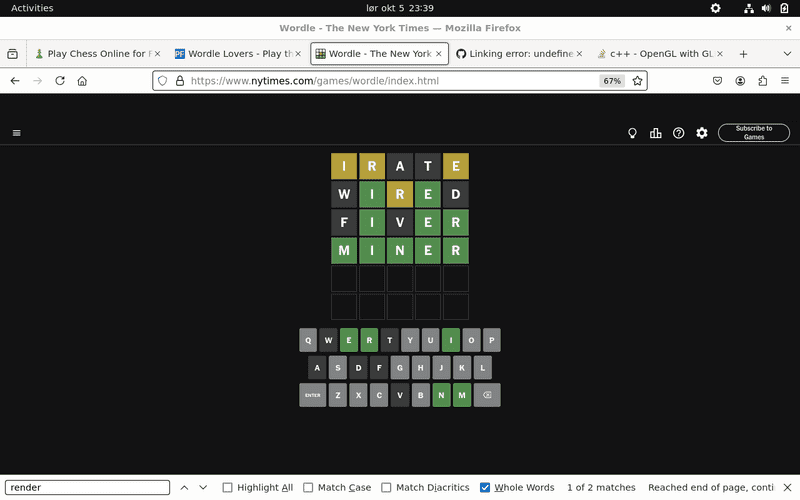Close the Linking error GitHub tab

[x=580, y=54]
